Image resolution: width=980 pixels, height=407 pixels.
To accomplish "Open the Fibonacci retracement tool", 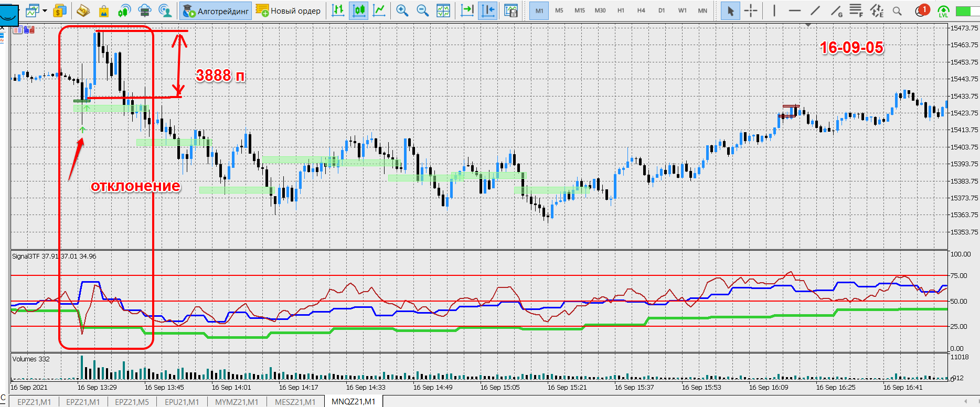I will [856, 10].
